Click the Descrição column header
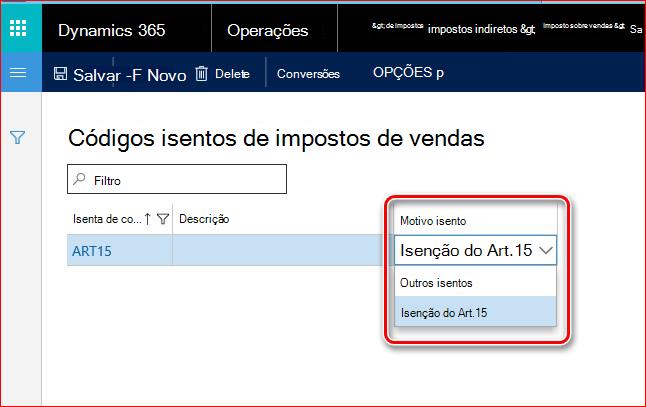646x407 pixels. [204, 219]
